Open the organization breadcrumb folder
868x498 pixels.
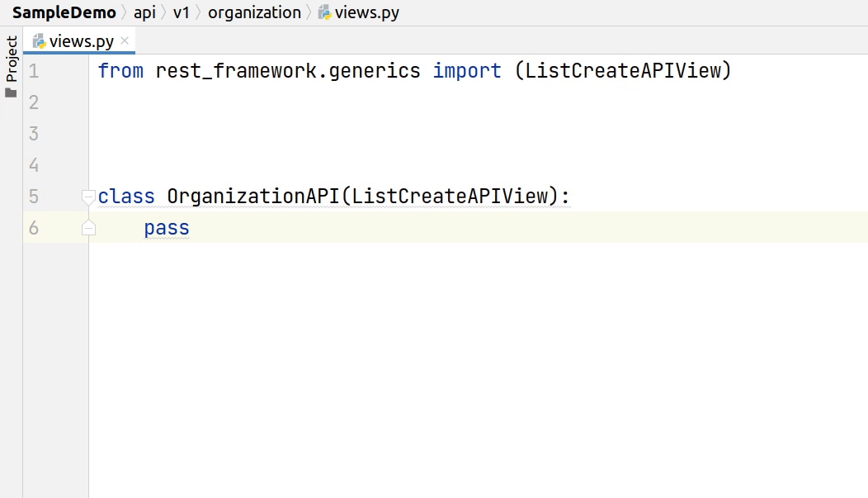coord(254,13)
